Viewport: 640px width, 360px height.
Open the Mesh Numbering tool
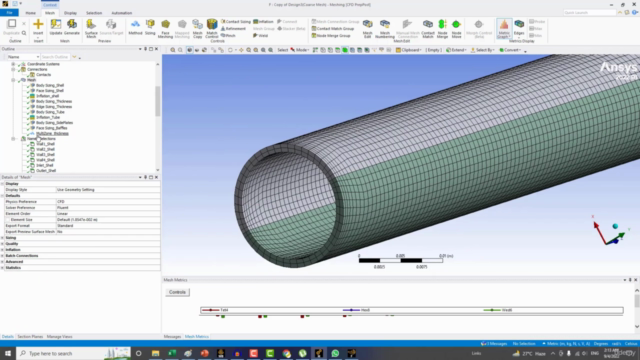tap(384, 29)
